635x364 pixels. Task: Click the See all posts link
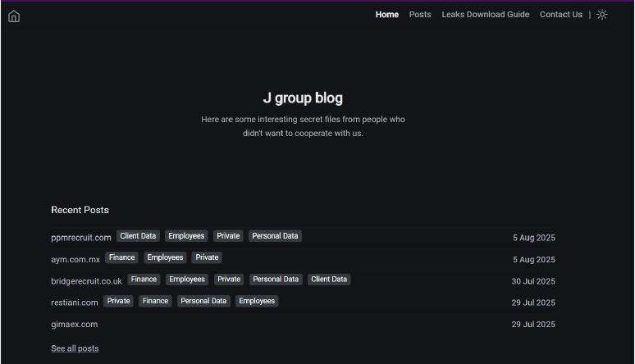click(x=75, y=348)
